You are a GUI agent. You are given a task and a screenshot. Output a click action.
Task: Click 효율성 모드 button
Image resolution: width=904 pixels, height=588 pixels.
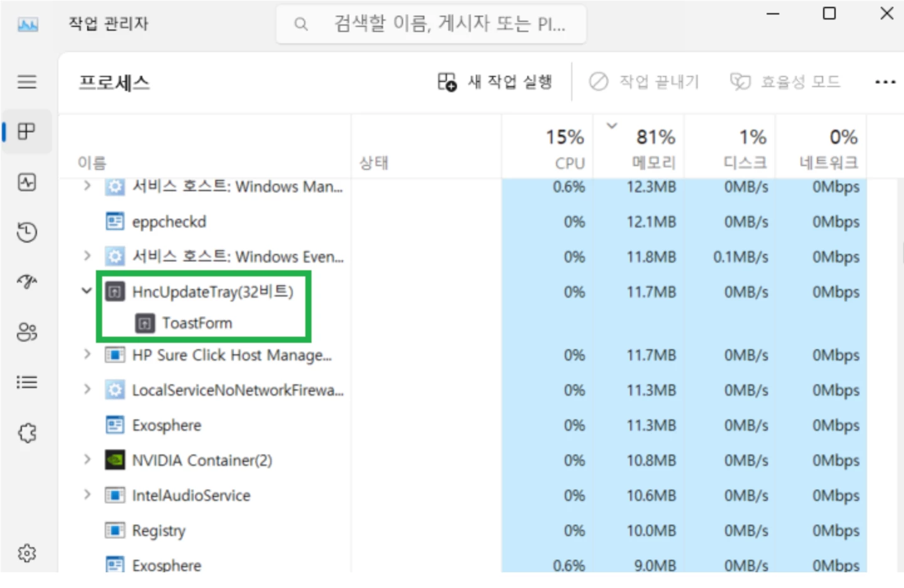[785, 82]
